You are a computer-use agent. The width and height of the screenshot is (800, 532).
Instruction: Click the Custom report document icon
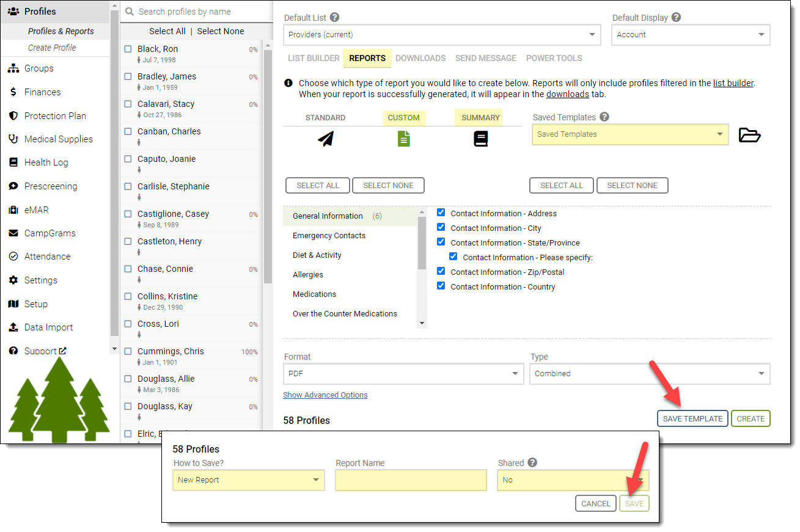pyautogui.click(x=403, y=139)
